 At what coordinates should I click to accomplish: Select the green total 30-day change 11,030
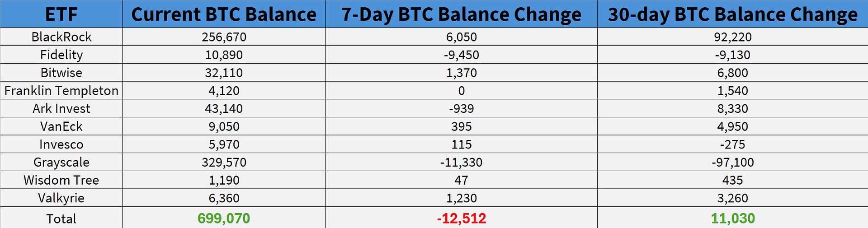(x=732, y=219)
